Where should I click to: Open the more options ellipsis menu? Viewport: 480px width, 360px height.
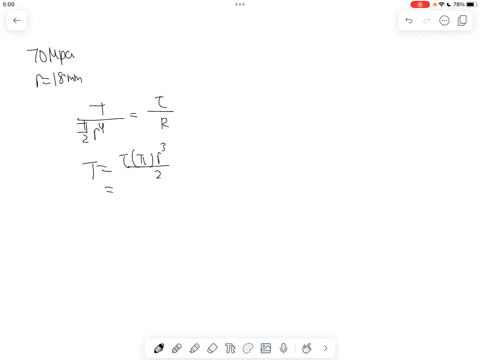click(x=444, y=21)
